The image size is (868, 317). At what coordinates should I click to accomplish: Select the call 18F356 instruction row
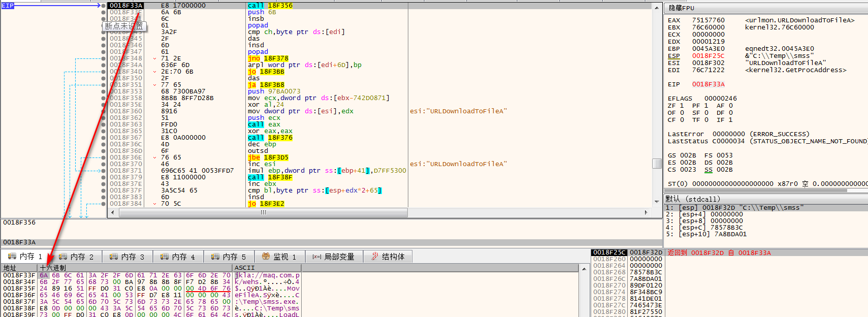[x=378, y=6]
